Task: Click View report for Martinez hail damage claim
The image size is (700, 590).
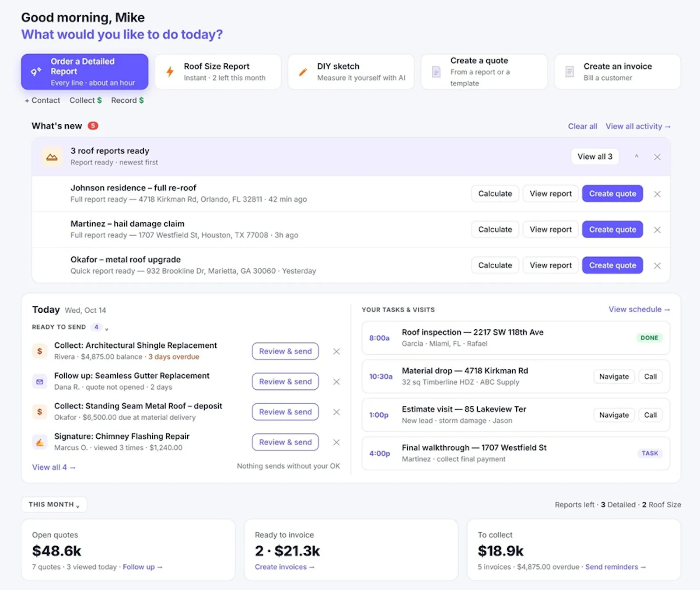Action: pos(551,230)
